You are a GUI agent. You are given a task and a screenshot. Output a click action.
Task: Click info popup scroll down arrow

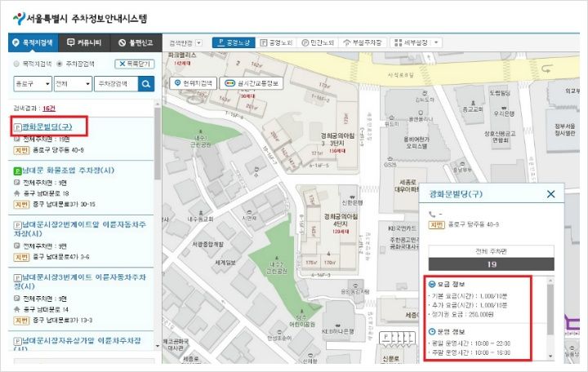tap(550, 356)
